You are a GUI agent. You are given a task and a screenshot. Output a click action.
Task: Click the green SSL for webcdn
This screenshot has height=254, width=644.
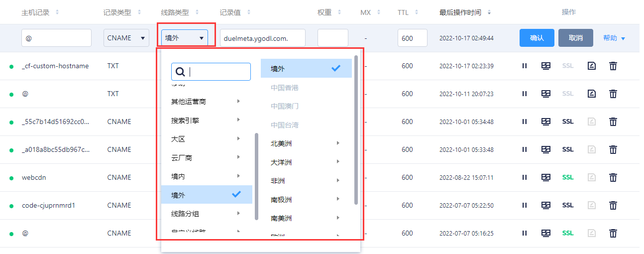coord(568,177)
